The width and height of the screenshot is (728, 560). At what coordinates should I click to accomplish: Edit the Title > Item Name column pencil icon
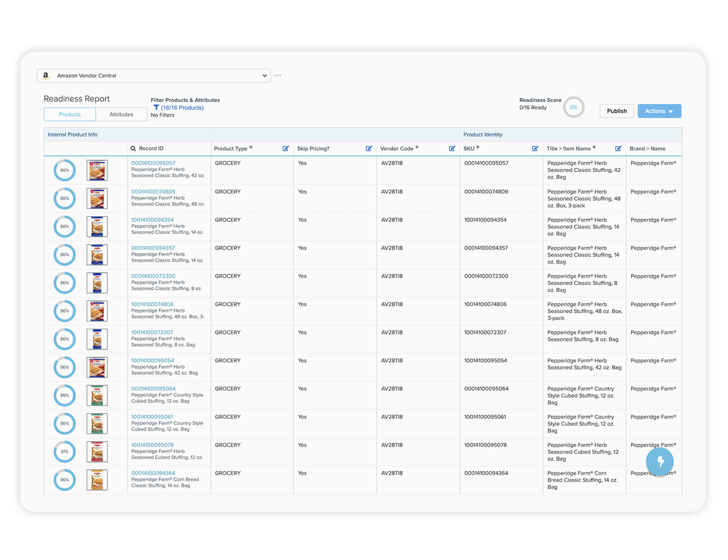point(618,149)
